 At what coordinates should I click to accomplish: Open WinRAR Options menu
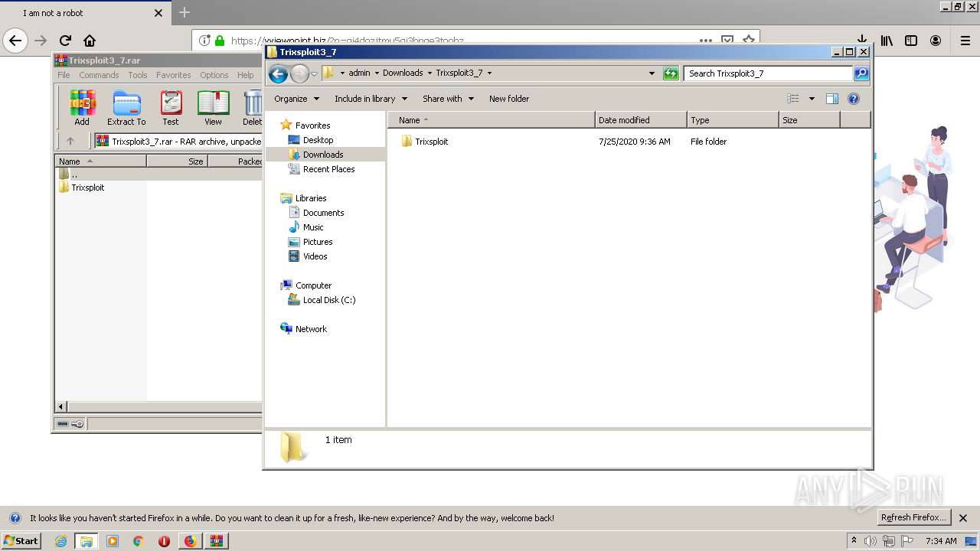[x=214, y=75]
